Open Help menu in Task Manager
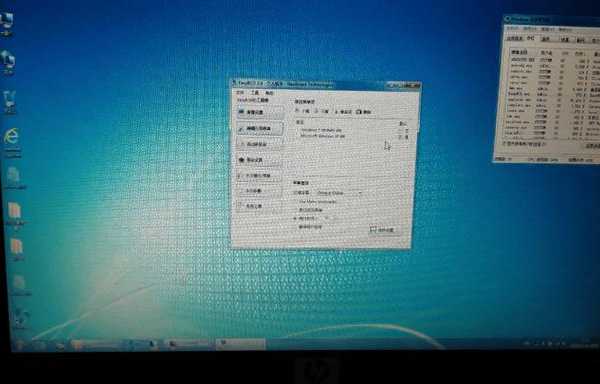Screen dimensions: 600x384 [566, 30]
